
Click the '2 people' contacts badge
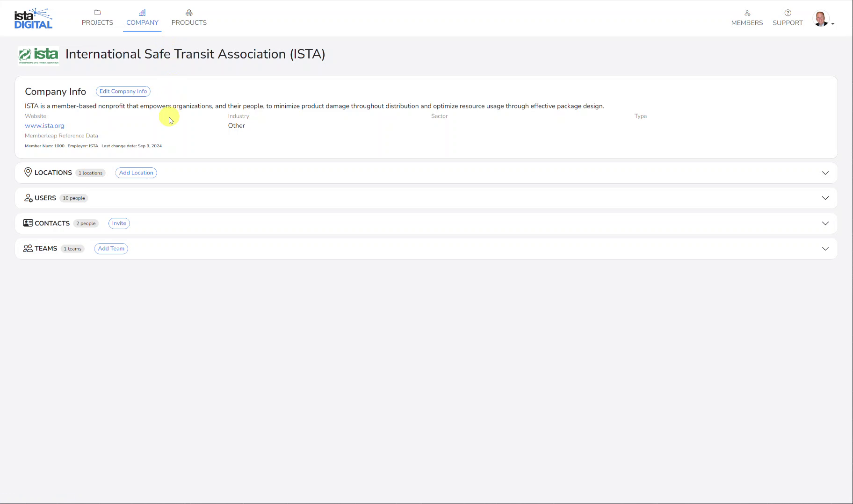pyautogui.click(x=86, y=223)
